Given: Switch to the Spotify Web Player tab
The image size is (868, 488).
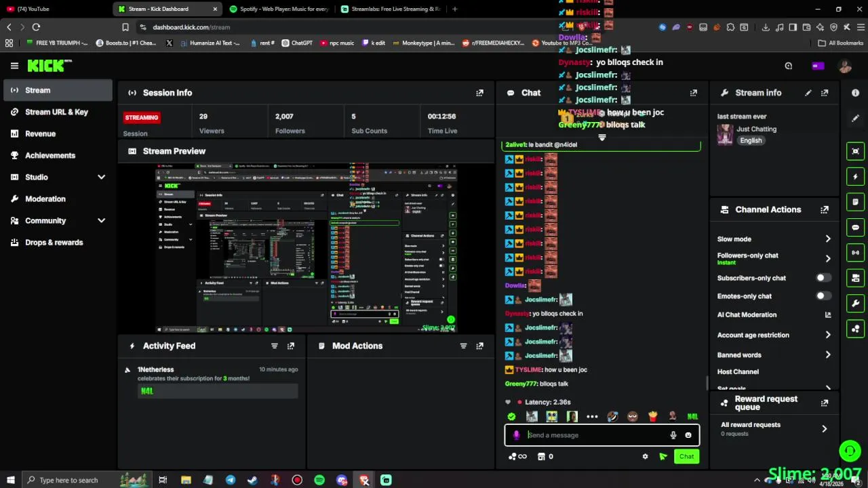Looking at the screenshot, I should 279,9.
